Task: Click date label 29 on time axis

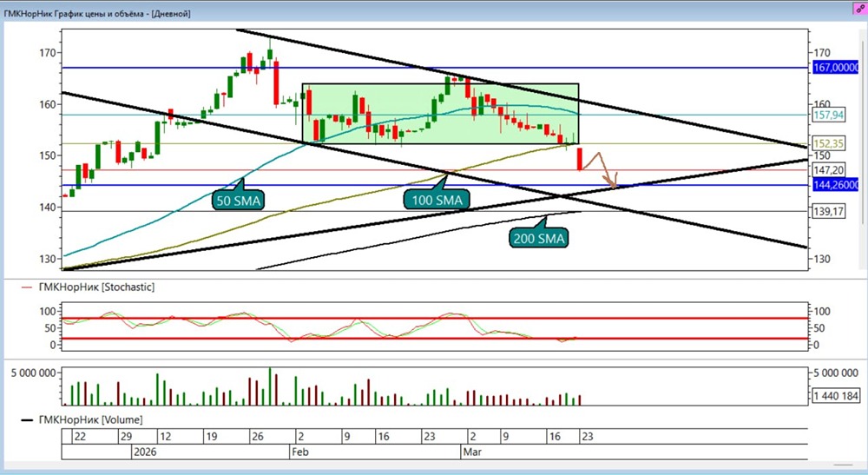Action: coord(126,436)
